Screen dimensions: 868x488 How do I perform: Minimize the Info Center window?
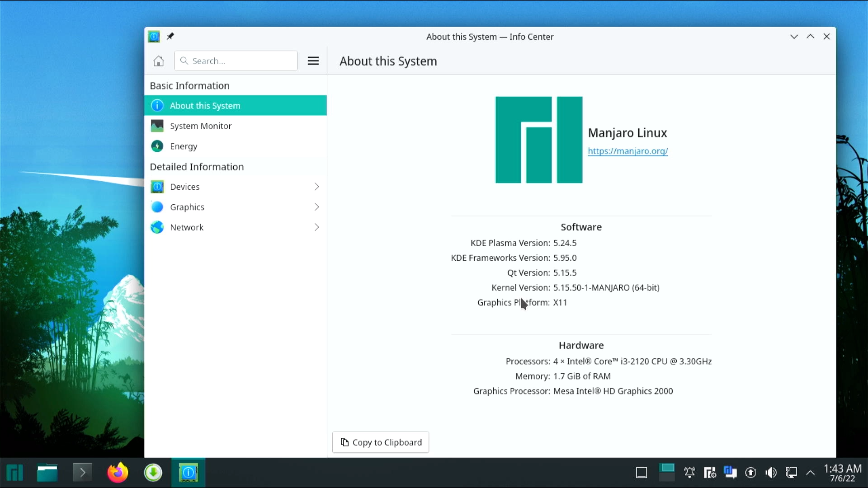pos(794,37)
